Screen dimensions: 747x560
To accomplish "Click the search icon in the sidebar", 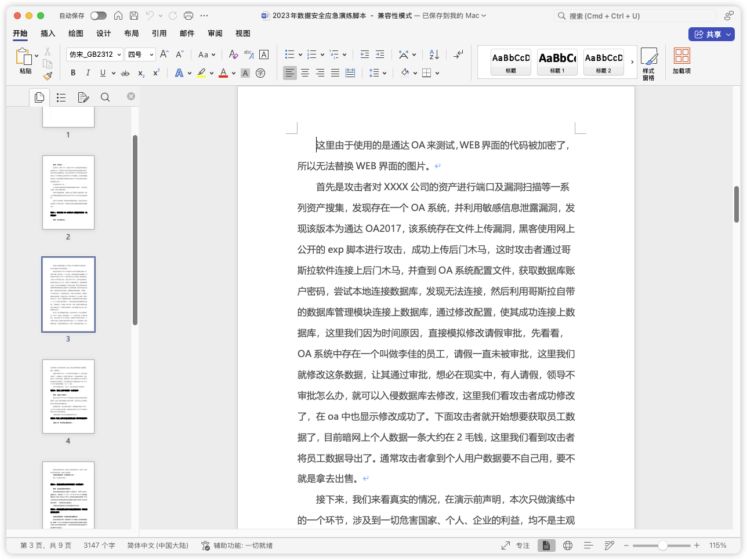I will click(x=105, y=97).
